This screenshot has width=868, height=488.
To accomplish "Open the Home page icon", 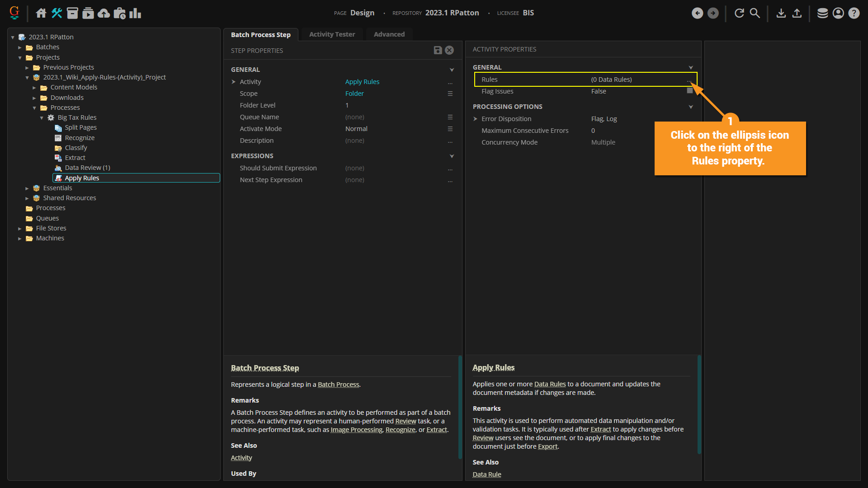I will [41, 13].
